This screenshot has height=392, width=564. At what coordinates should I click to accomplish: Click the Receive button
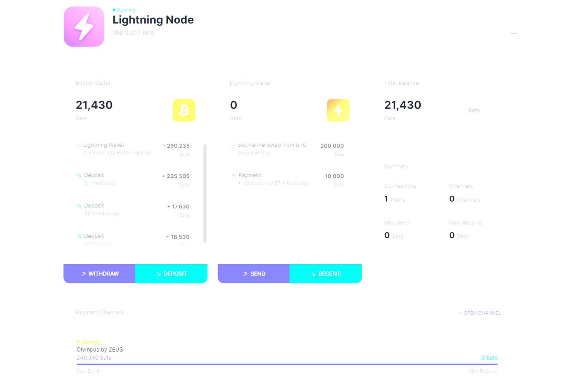326,274
